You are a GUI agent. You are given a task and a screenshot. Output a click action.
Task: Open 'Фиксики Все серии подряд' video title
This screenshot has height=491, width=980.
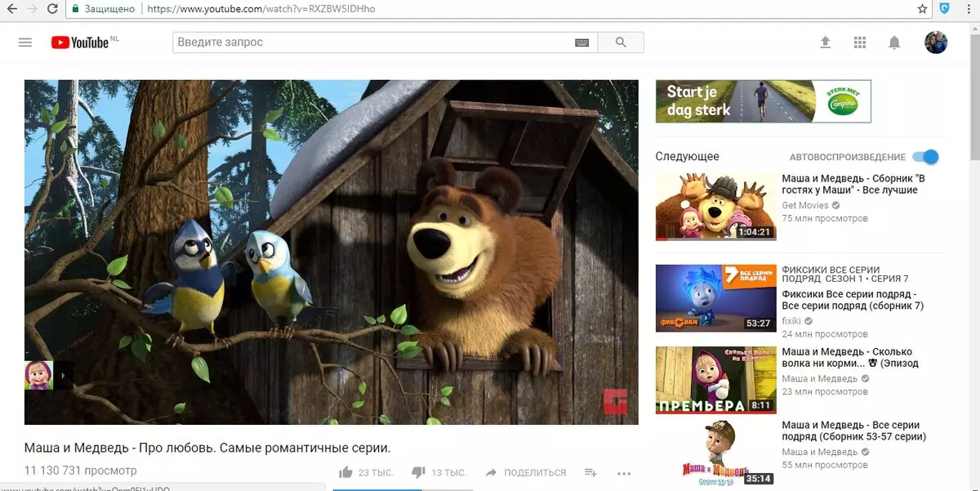tap(853, 300)
